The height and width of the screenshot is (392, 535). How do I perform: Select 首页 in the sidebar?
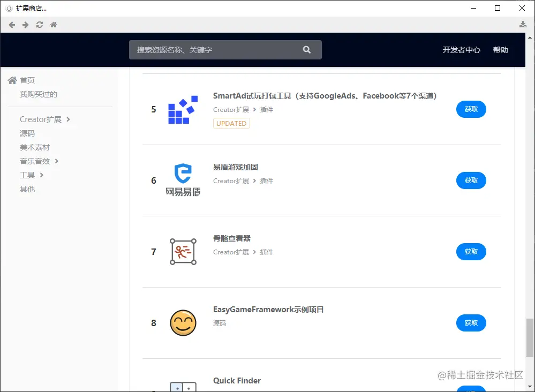pos(27,80)
